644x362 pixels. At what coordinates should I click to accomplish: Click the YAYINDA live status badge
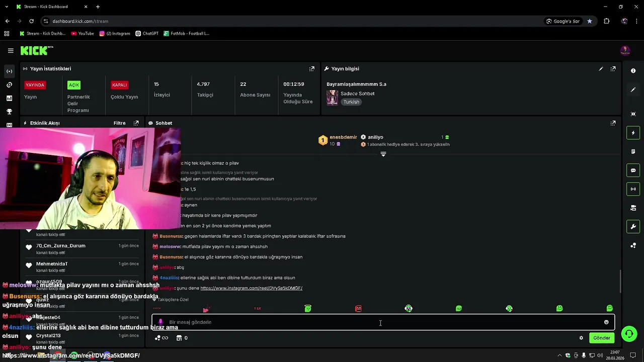tap(35, 85)
